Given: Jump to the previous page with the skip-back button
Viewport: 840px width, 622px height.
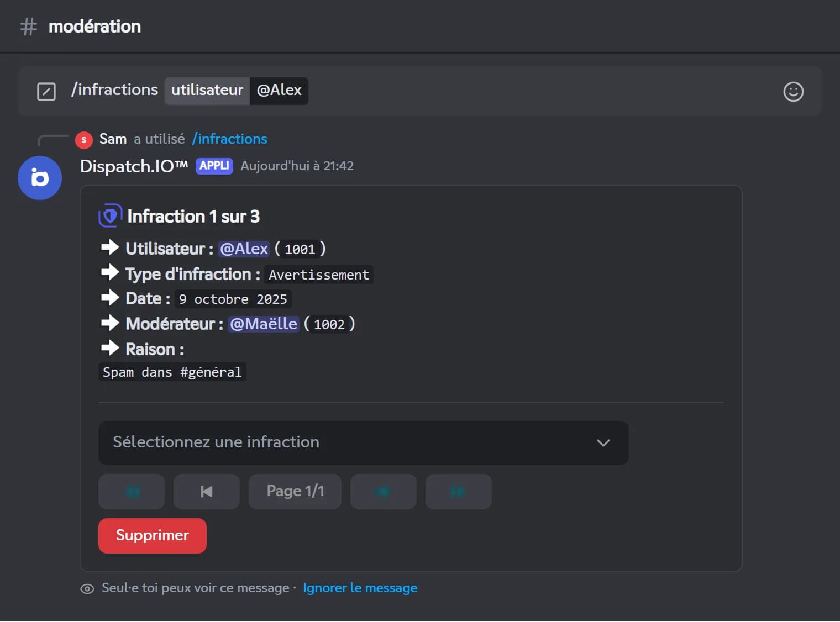Looking at the screenshot, I should click(x=207, y=492).
